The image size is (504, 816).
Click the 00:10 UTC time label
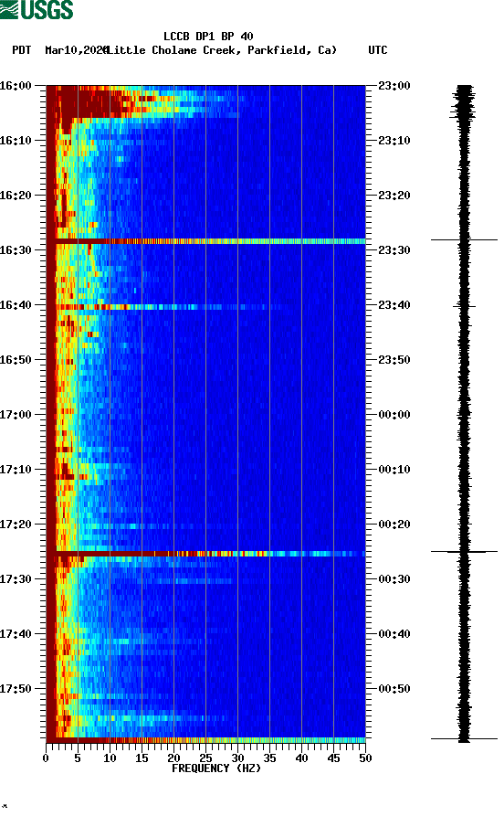pyautogui.click(x=394, y=470)
